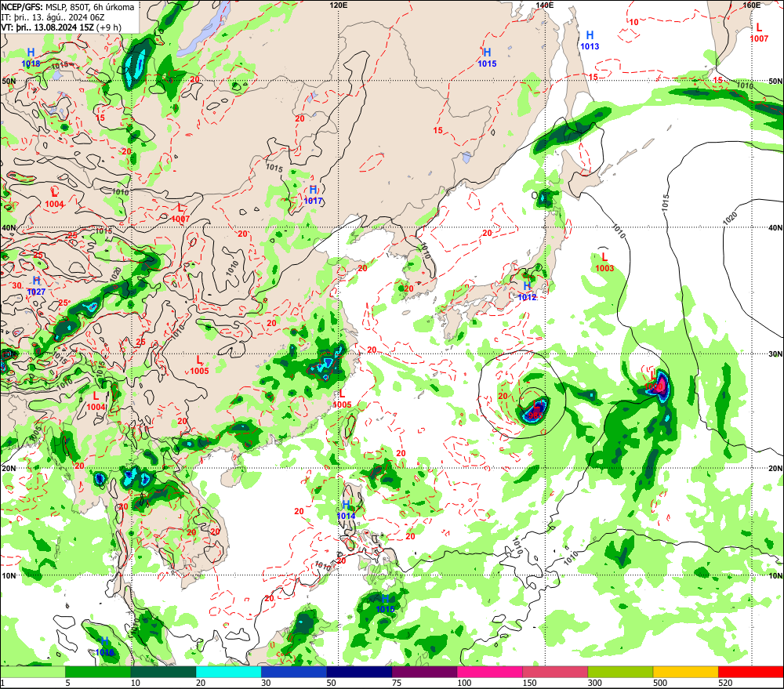Screen dimensions: 784x689
Task: Click the L 1007 low in the top-right corner
Action: [x=759, y=32]
